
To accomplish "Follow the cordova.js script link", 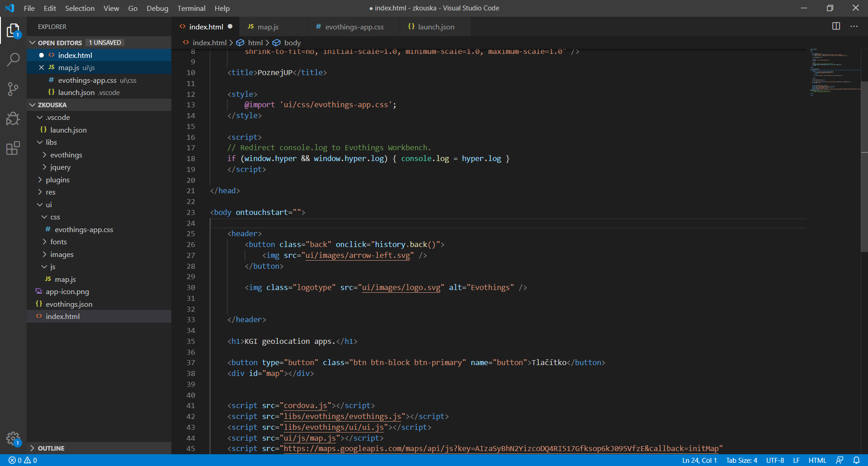I will 305,405.
